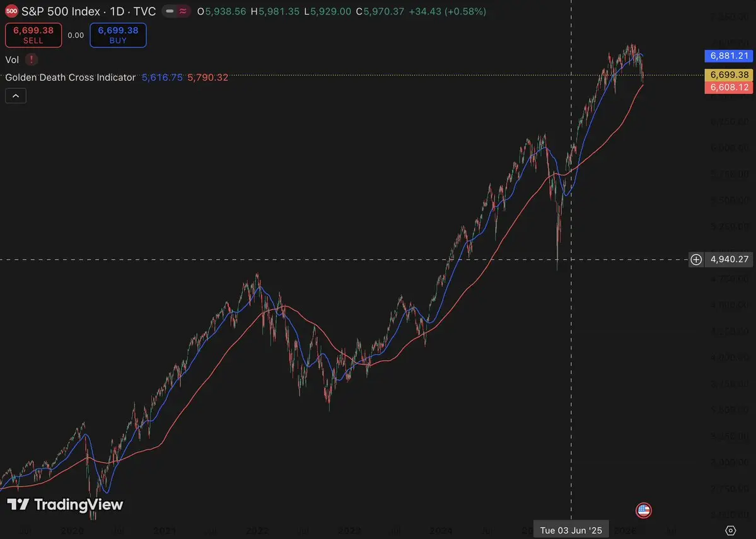Viewport: 756px width, 539px height.
Task: Click the red S&P 500 symbol logo
Action: coord(11,11)
